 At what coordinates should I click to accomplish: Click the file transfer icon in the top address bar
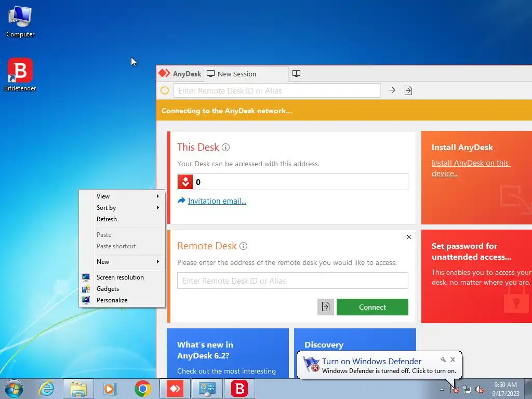408,90
